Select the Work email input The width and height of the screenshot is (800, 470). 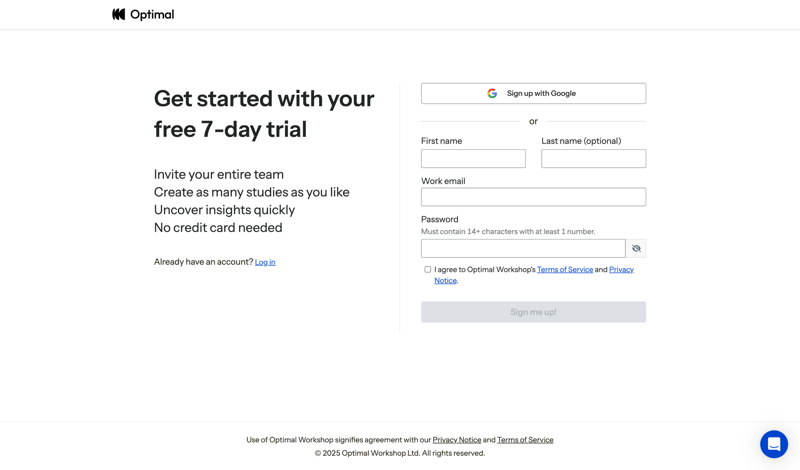pyautogui.click(x=533, y=197)
